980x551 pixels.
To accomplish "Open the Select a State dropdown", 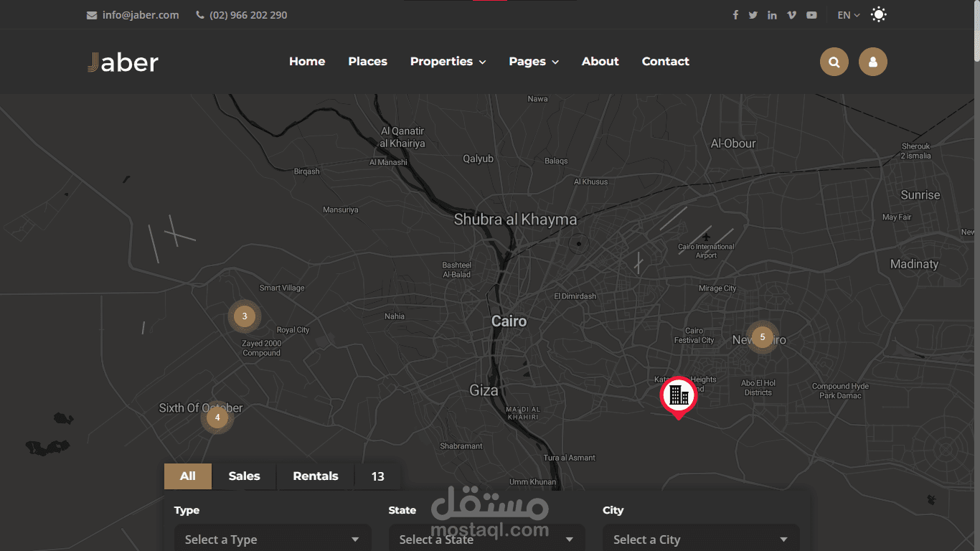I will [x=487, y=539].
